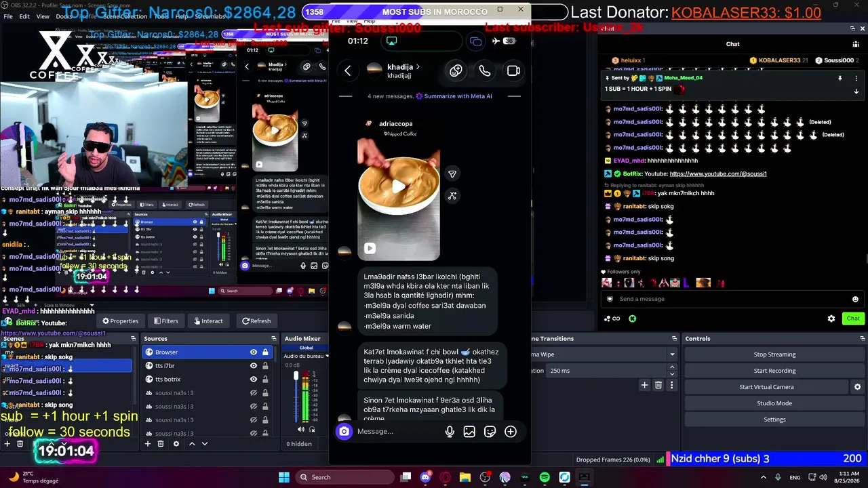Share the reel with paper plane icon
The height and width of the screenshot is (488, 868).
coord(452,174)
